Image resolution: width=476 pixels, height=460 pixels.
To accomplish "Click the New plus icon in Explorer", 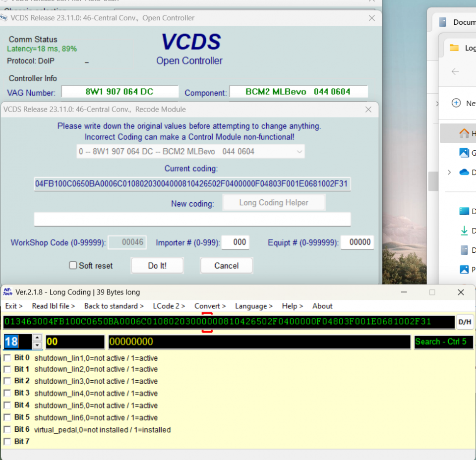I will [x=456, y=103].
